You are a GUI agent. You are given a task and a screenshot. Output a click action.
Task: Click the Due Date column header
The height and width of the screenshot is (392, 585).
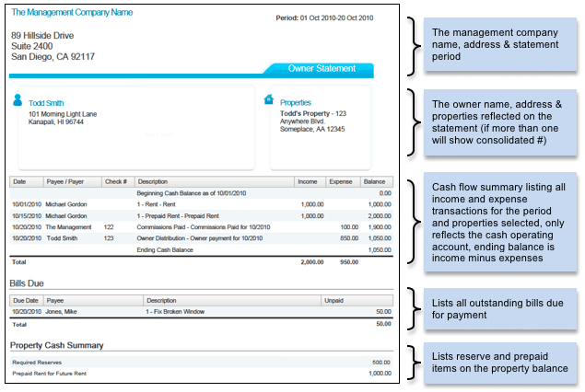click(x=24, y=300)
